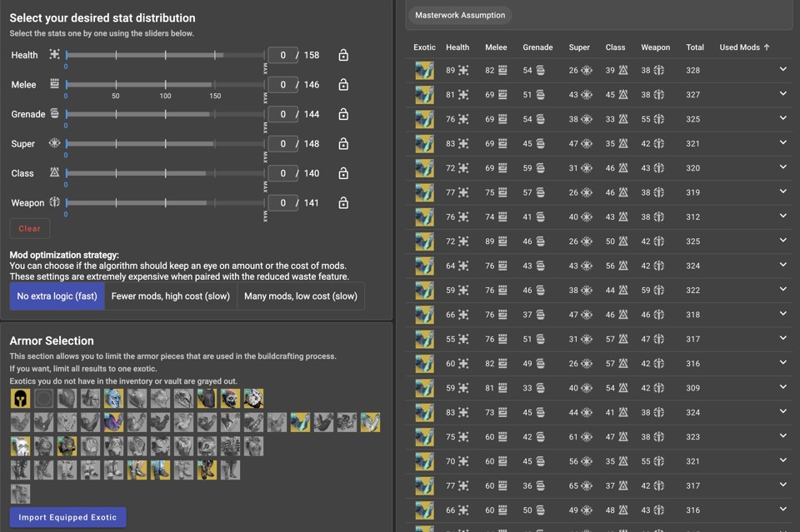Select the black helmet exotic icon
This screenshot has height=532, width=800.
click(20, 398)
